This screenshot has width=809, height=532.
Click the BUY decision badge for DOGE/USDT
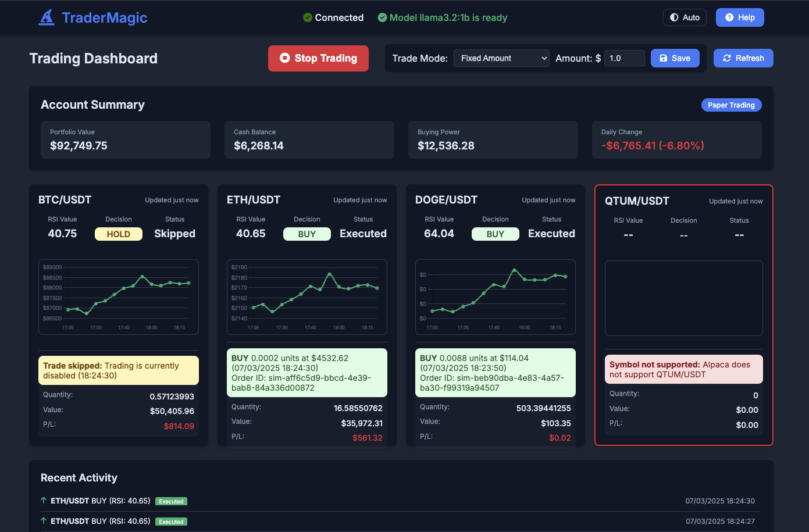pyautogui.click(x=495, y=233)
